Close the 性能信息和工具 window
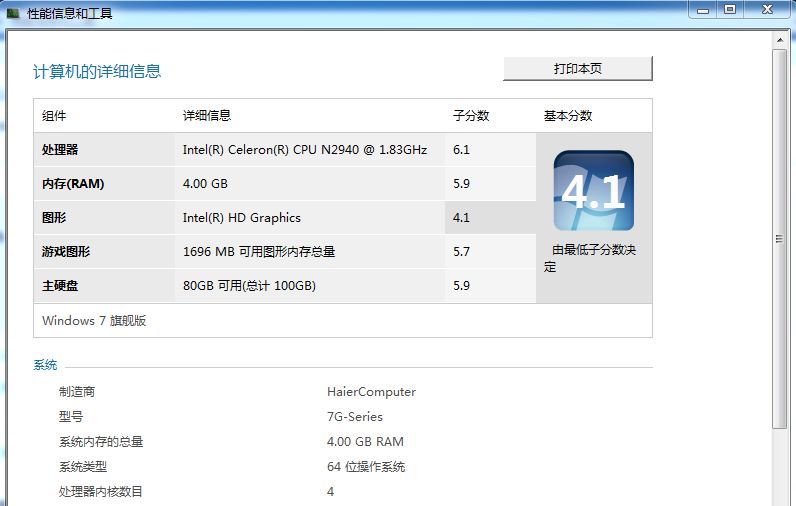The height and width of the screenshot is (506, 796). [x=768, y=10]
